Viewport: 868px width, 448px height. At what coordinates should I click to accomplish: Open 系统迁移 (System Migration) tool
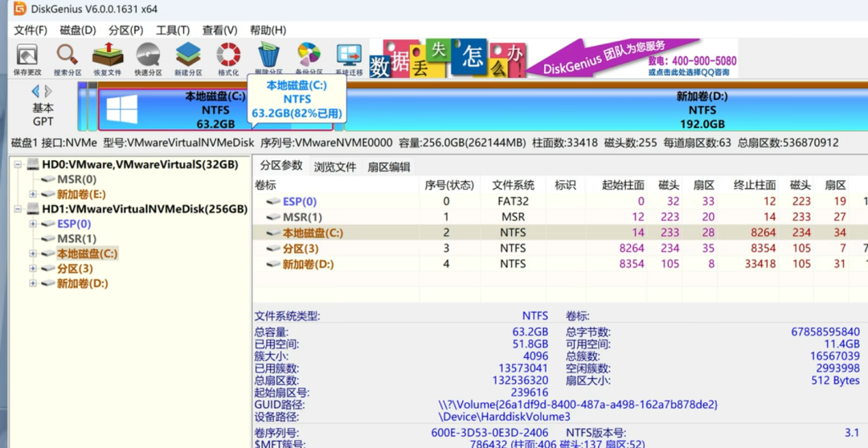(350, 57)
